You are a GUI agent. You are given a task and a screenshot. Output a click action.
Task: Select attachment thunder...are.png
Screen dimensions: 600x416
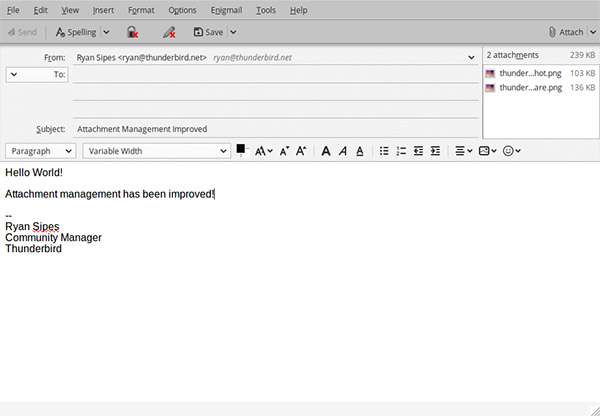click(540, 88)
